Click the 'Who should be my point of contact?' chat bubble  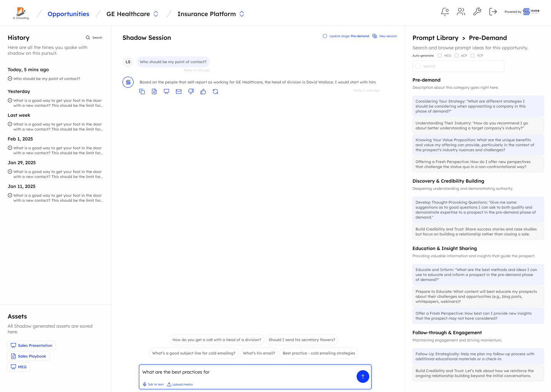click(x=173, y=62)
